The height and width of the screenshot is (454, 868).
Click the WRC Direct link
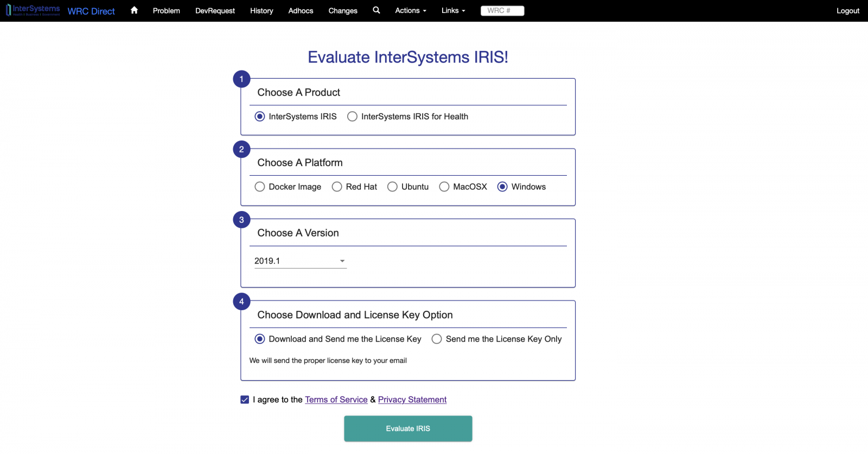pos(91,11)
